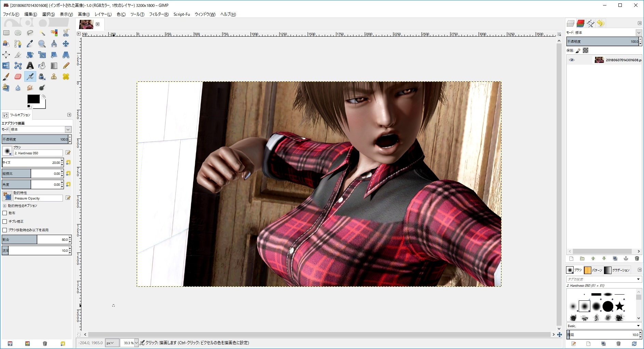This screenshot has height=349, width=644.
Task: Select the Bucket Fill tool
Action: point(42,66)
